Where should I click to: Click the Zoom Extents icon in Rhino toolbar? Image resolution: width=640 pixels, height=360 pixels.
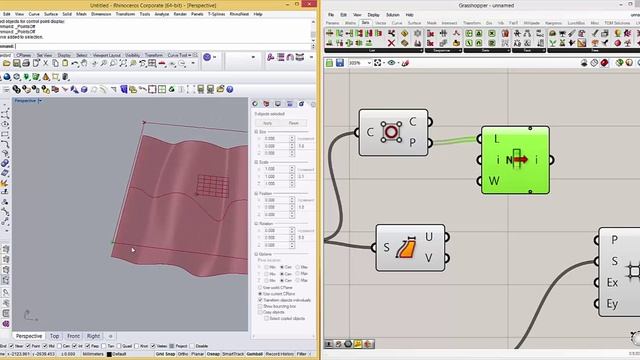(x=123, y=63)
